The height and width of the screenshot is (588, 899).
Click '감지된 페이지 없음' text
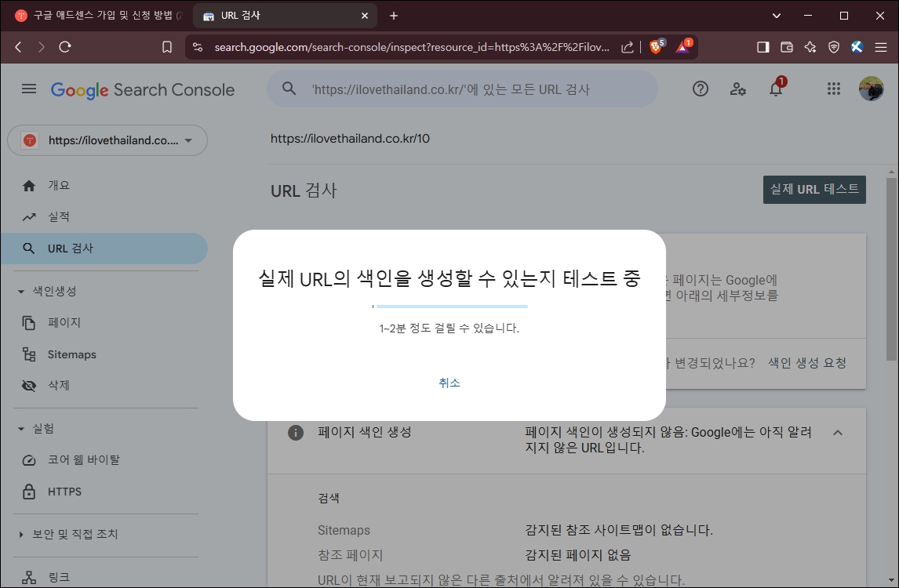tap(577, 555)
